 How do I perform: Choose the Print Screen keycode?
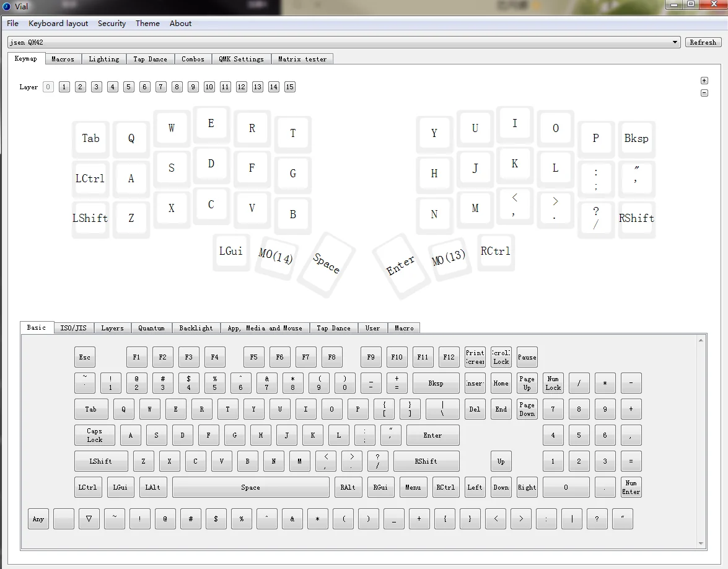475,357
